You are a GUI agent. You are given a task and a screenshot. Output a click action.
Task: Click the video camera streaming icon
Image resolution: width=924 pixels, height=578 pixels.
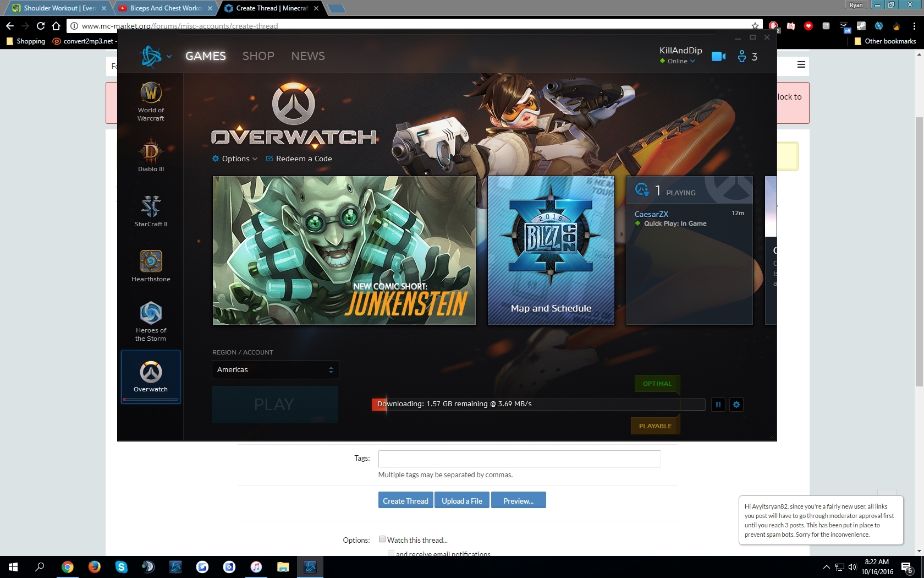718,56
